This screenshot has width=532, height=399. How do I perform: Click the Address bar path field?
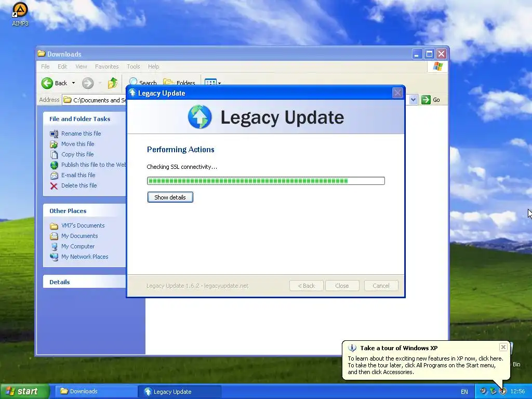pyautogui.click(x=95, y=100)
